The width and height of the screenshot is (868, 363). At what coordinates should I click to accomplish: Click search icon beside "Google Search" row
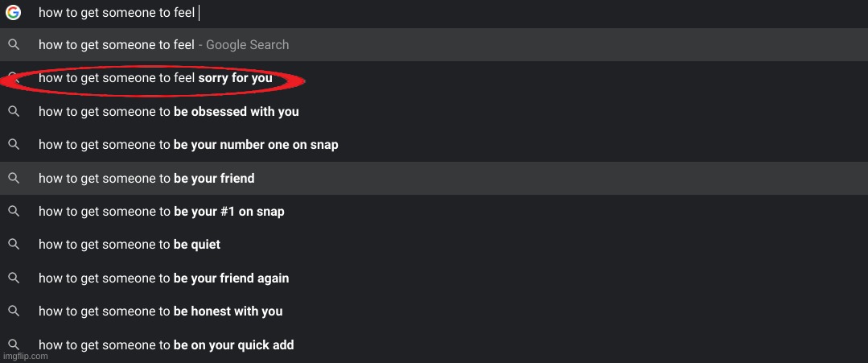[x=14, y=45]
